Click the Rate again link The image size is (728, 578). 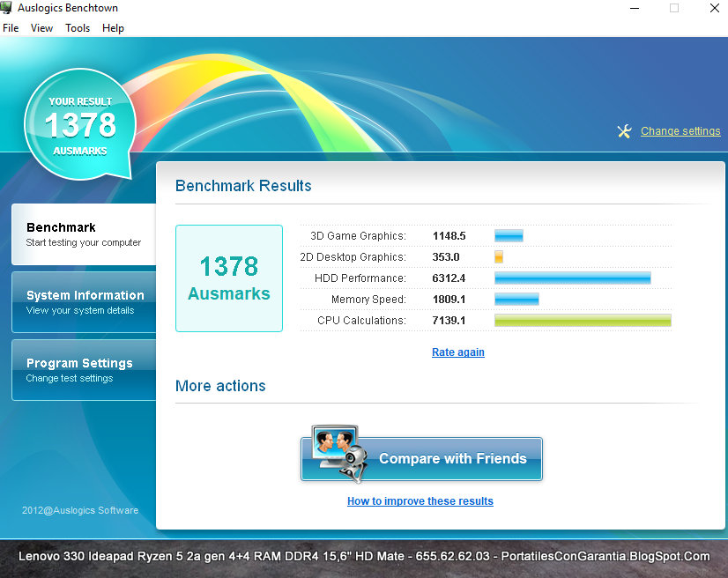point(458,352)
